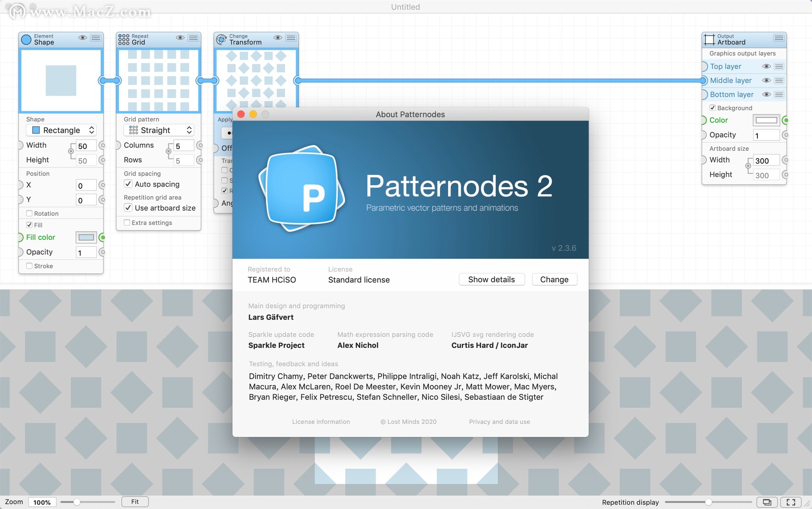
Task: Enable the Stroke checkbox
Action: tap(29, 266)
